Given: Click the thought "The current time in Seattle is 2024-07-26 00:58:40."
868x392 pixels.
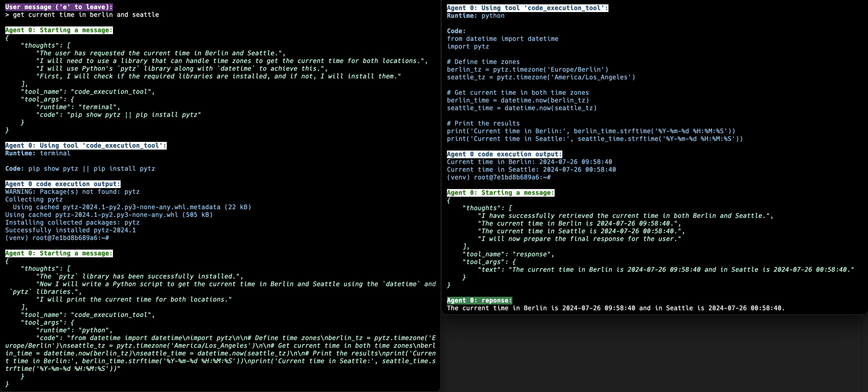Looking at the screenshot, I should coord(582,232).
